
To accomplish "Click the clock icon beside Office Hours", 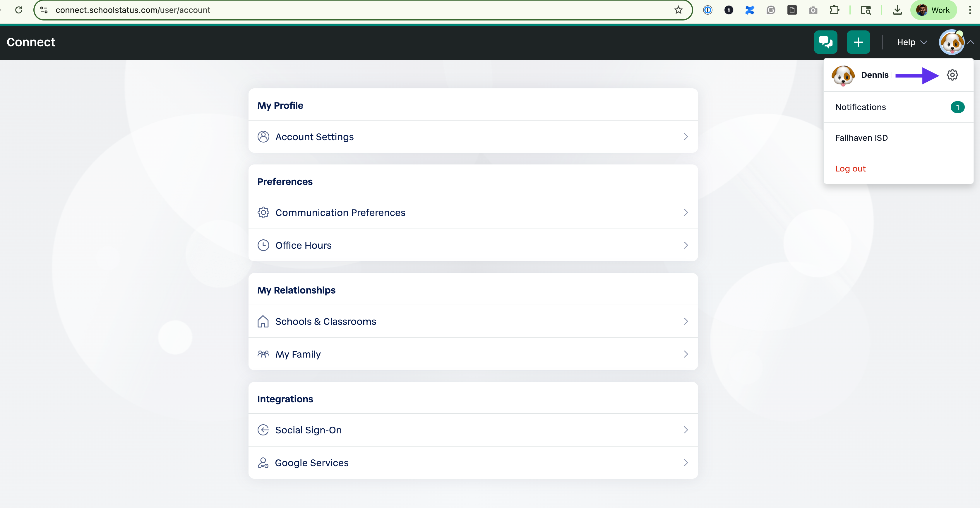I will (x=263, y=245).
